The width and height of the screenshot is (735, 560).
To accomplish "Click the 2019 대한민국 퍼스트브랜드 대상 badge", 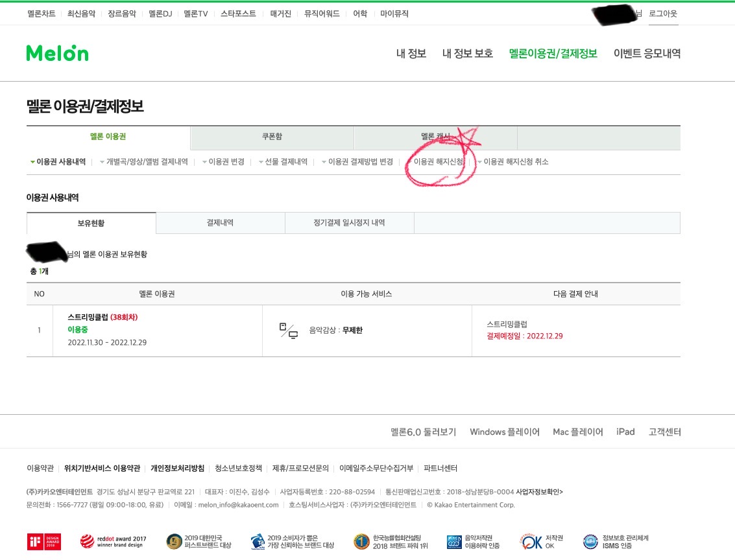I will pyautogui.click(x=199, y=542).
